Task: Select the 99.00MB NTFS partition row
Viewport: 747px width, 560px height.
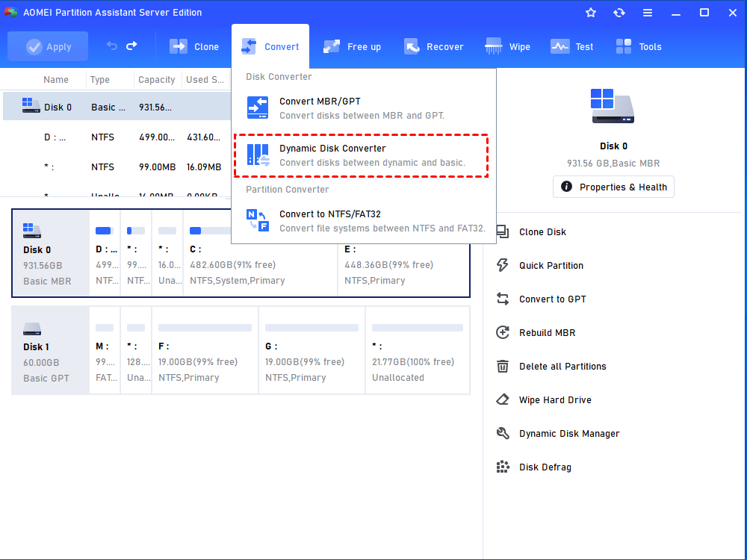Action: (117, 167)
